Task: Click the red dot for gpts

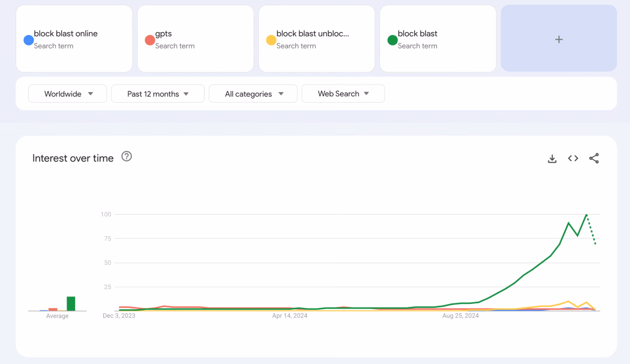Action: (x=150, y=40)
